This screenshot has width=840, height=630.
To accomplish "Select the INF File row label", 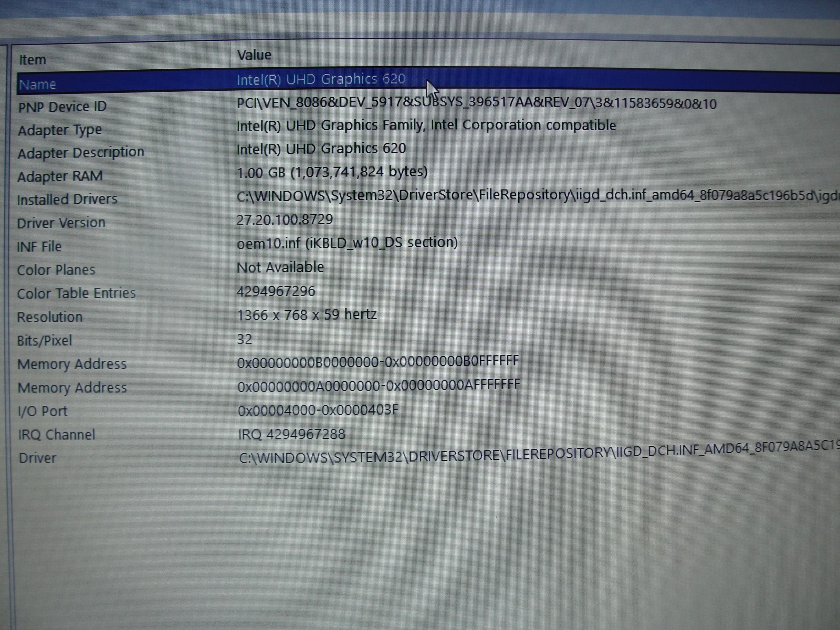I will click(x=39, y=247).
